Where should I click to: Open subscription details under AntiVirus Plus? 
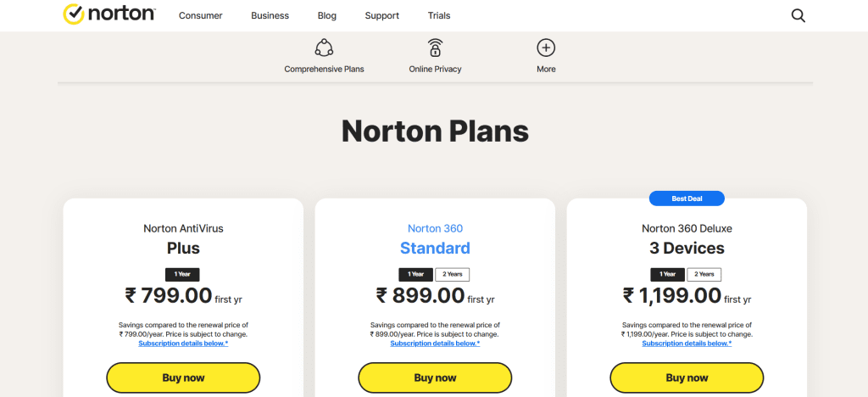tap(183, 344)
